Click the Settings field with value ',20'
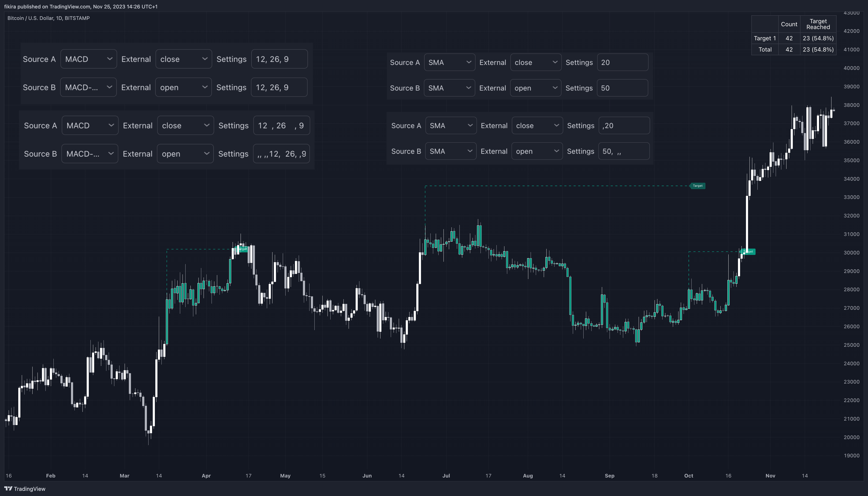 pos(624,125)
